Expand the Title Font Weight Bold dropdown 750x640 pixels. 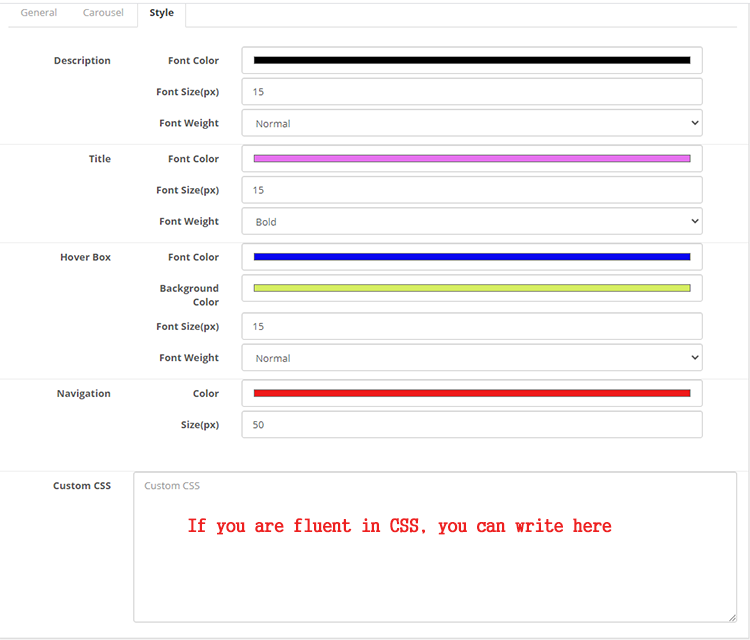472,221
